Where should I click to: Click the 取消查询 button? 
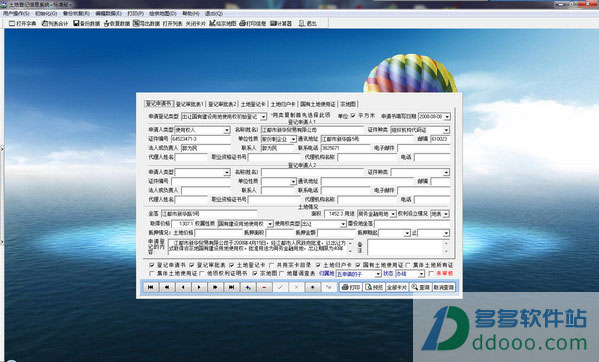(444, 287)
